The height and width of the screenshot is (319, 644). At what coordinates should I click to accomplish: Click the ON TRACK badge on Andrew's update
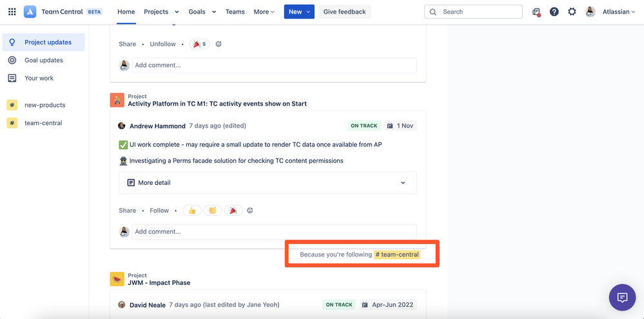point(364,126)
